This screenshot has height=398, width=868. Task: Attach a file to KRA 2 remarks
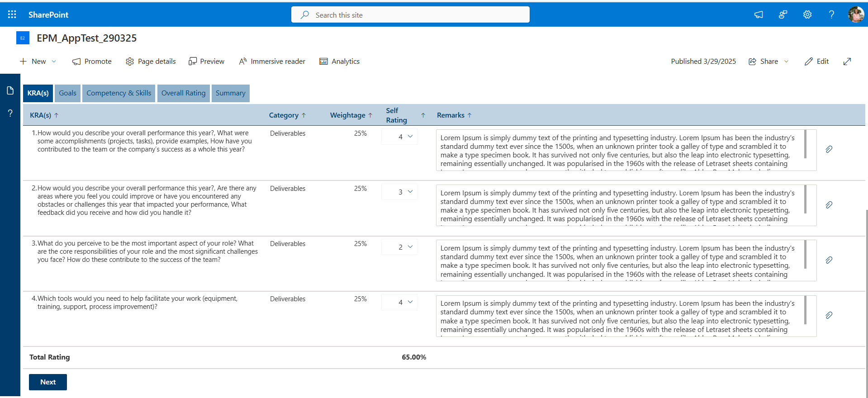click(x=829, y=205)
